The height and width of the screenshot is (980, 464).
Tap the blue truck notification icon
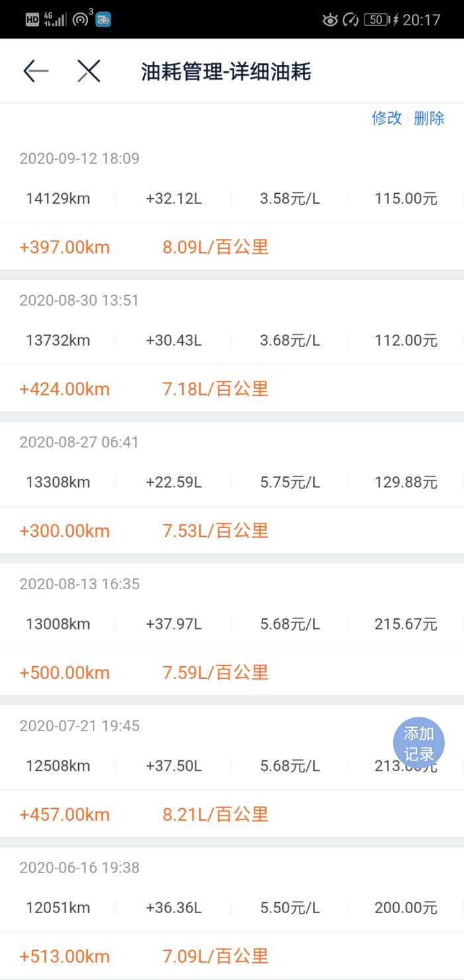[x=103, y=20]
